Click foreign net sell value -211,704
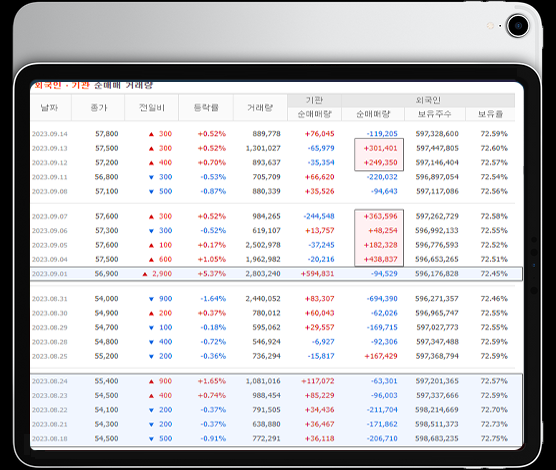Image resolution: width=556 pixels, height=470 pixels. [382, 410]
